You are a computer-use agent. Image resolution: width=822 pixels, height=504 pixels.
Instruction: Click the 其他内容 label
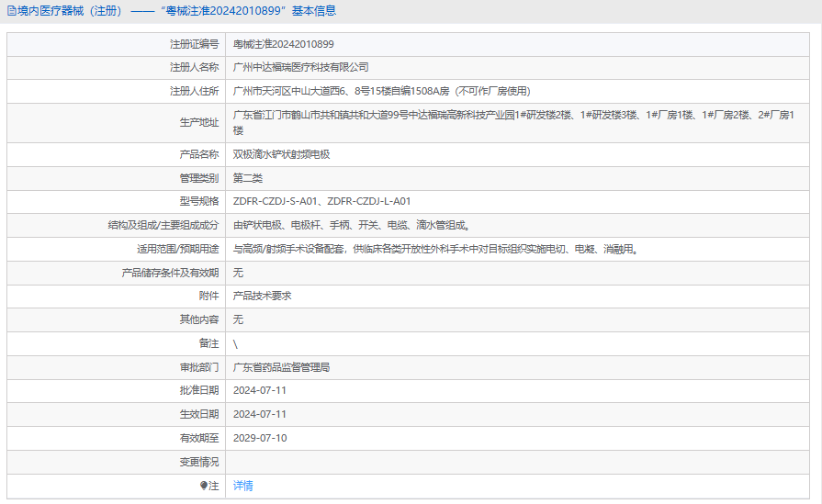pos(198,319)
